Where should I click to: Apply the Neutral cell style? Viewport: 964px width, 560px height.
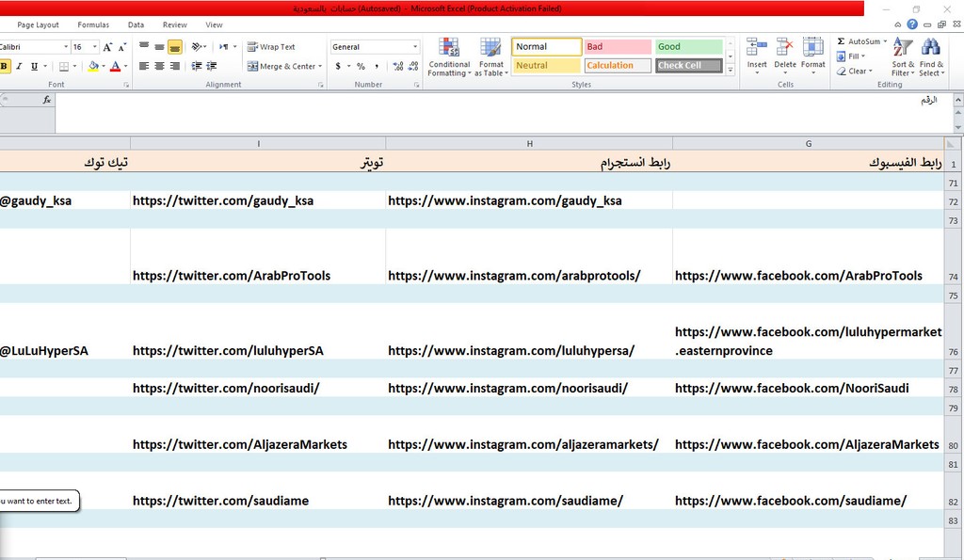pos(547,65)
